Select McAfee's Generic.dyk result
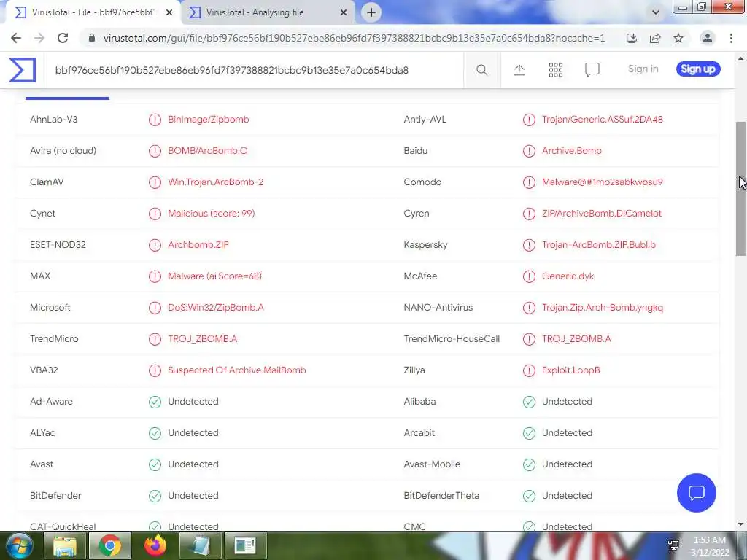 click(x=568, y=276)
